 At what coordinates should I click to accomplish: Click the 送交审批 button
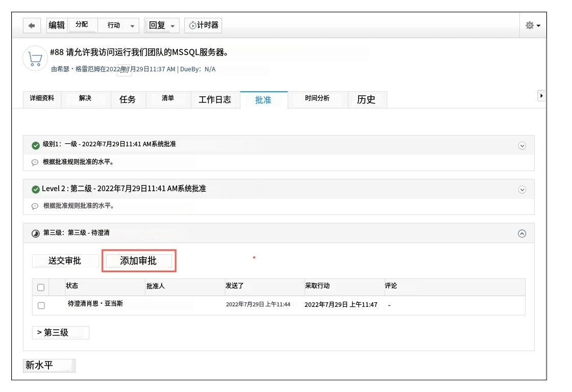coord(65,261)
